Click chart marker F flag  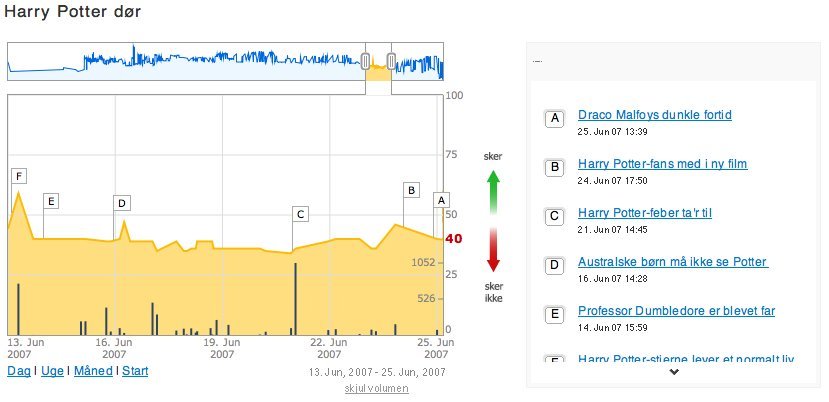pos(18,176)
